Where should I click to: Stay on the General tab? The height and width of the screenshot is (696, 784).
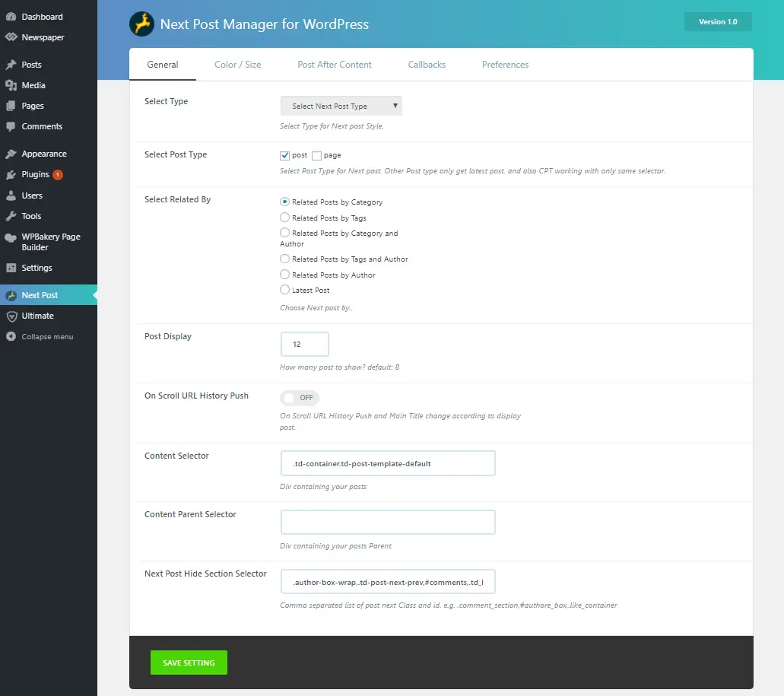pos(163,65)
